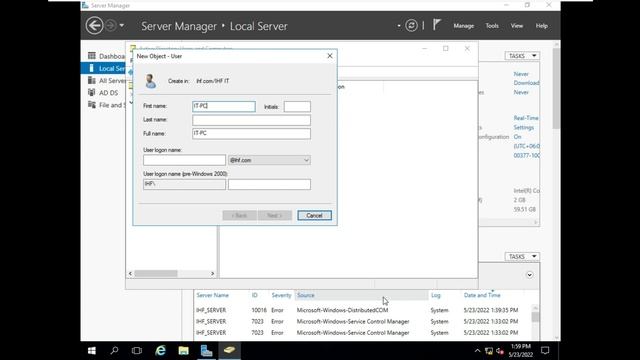
Task: Select the event row with ID 10016
Action: click(363, 310)
